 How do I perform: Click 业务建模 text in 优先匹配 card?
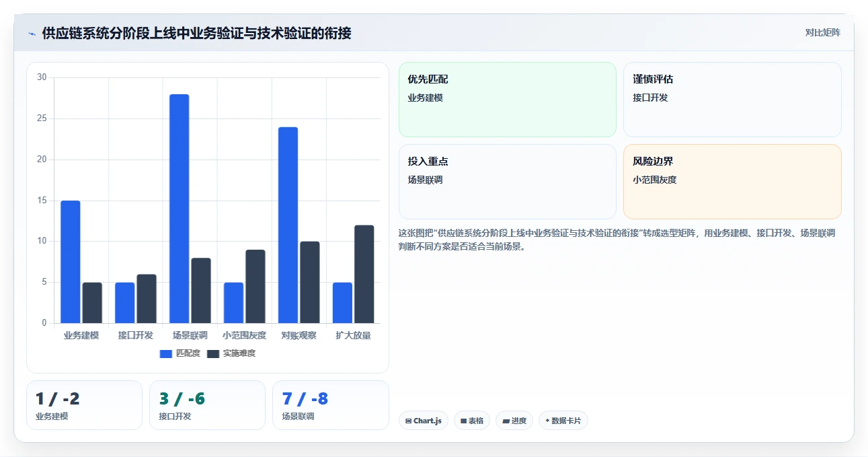click(x=426, y=98)
